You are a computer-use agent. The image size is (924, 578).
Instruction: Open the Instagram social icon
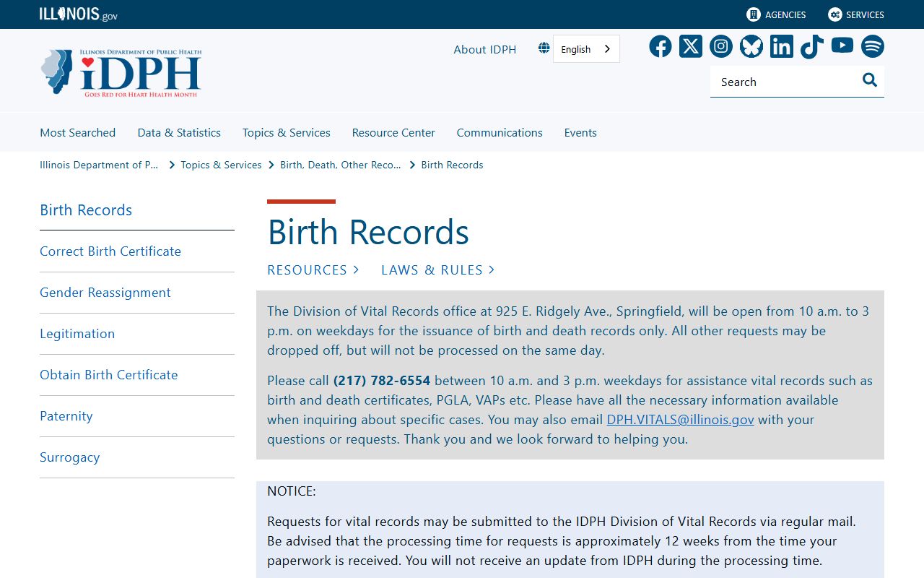pos(721,46)
